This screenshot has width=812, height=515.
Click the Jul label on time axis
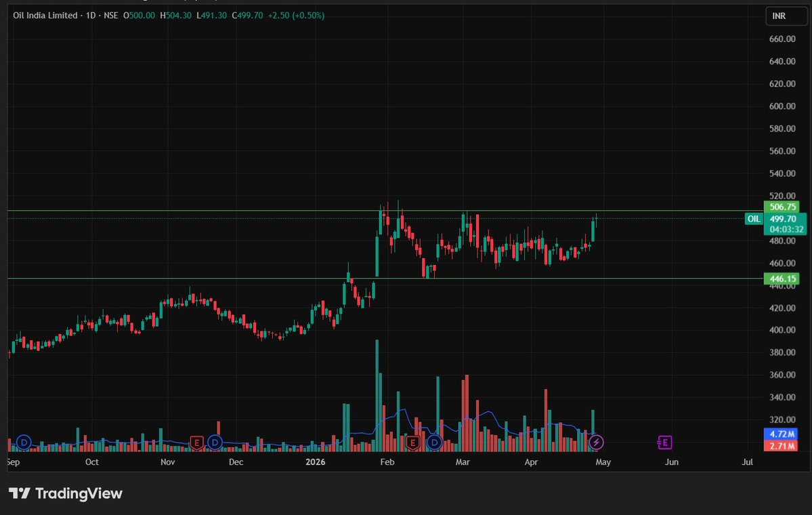(747, 461)
